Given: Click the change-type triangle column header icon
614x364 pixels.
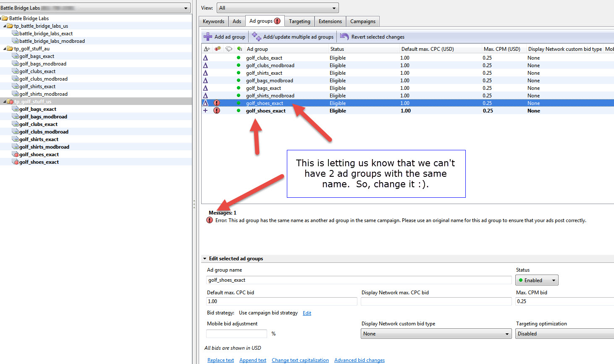Looking at the screenshot, I should 207,49.
